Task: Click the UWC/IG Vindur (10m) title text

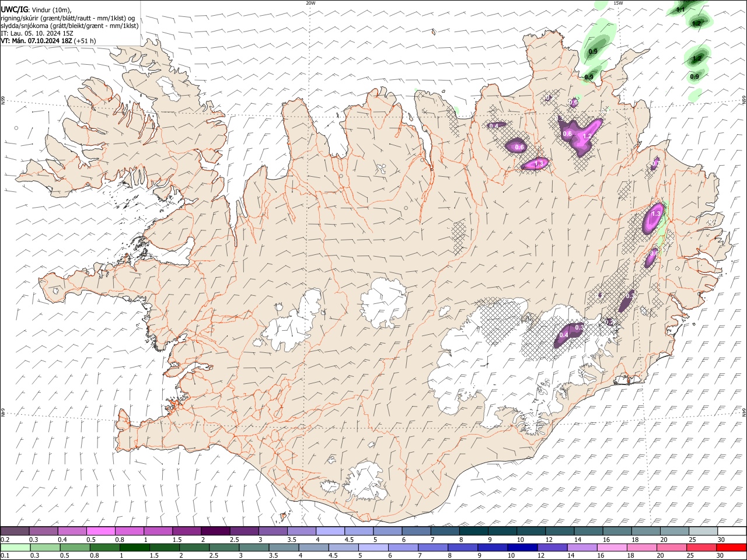Action: pyautogui.click(x=36, y=10)
